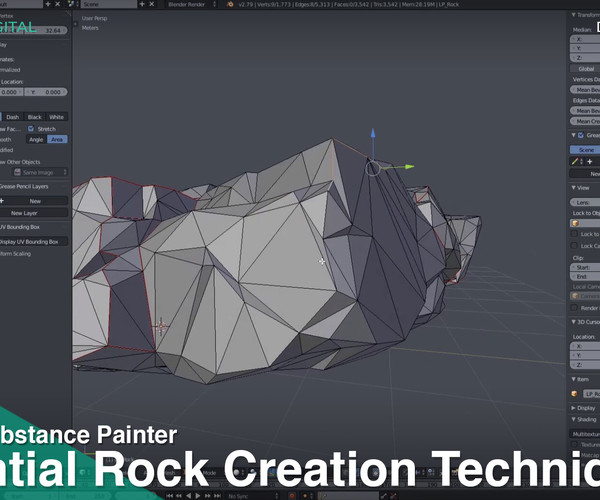Screen dimensions: 600x500
Task: Add a new screen layout with plus icon
Action: pos(48,4)
